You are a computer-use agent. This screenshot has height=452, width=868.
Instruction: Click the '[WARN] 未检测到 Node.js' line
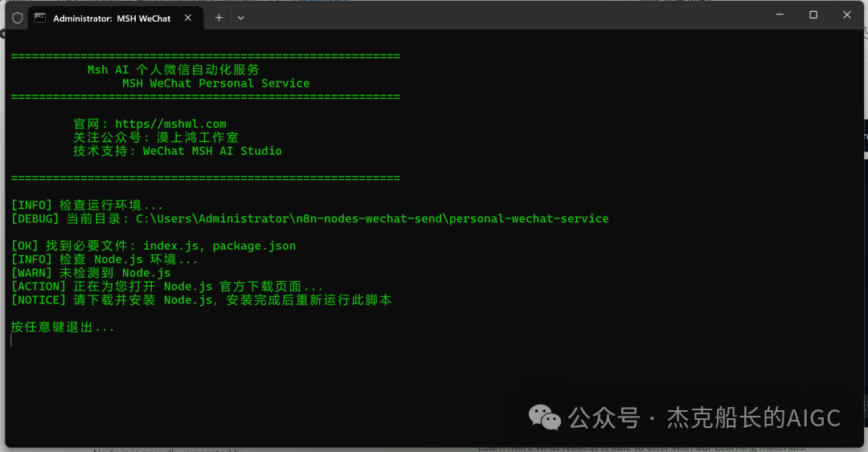(91, 273)
